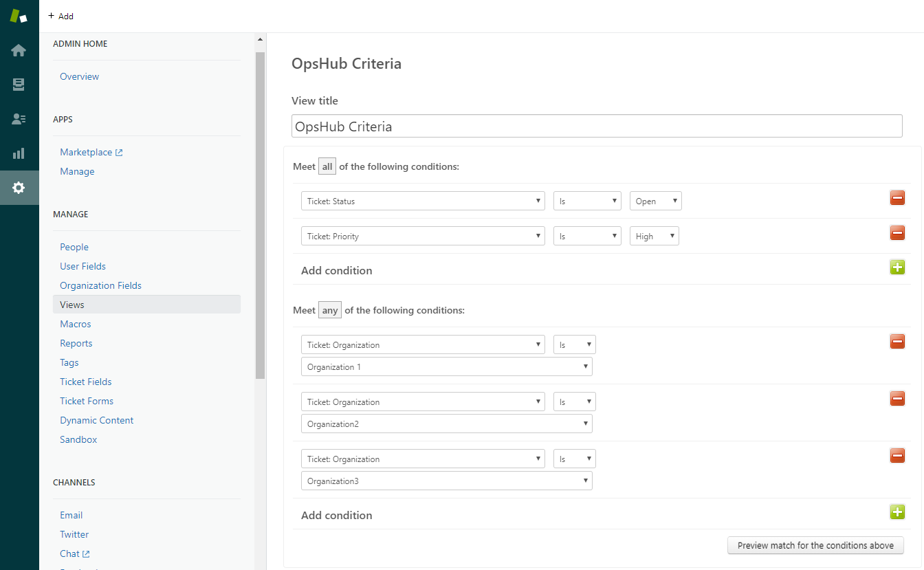
Task: Remove the Organization3 condition row
Action: point(897,455)
